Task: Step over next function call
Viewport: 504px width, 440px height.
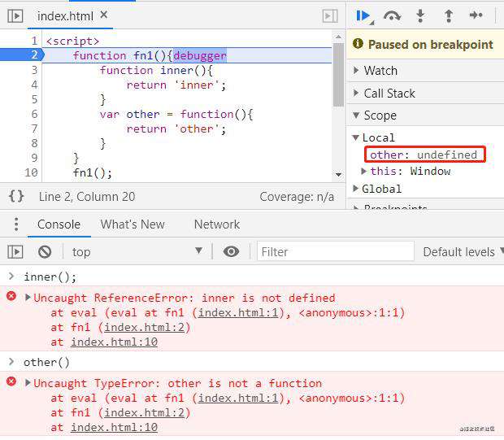Action: click(x=392, y=15)
